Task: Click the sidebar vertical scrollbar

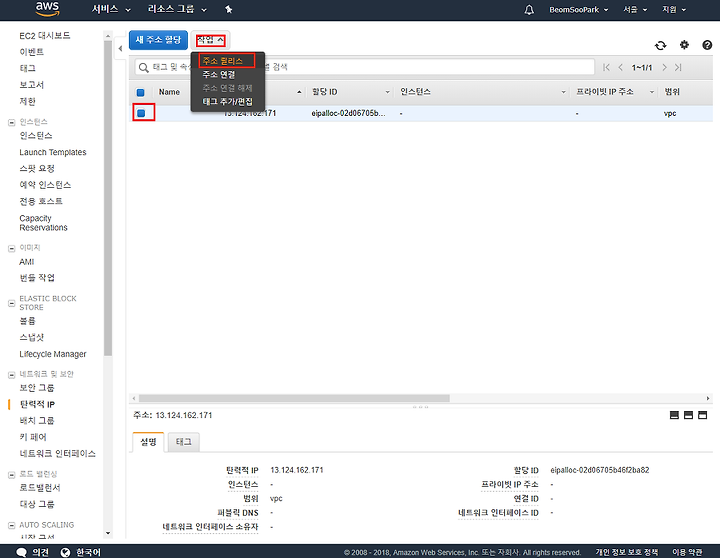Action: pos(108,197)
